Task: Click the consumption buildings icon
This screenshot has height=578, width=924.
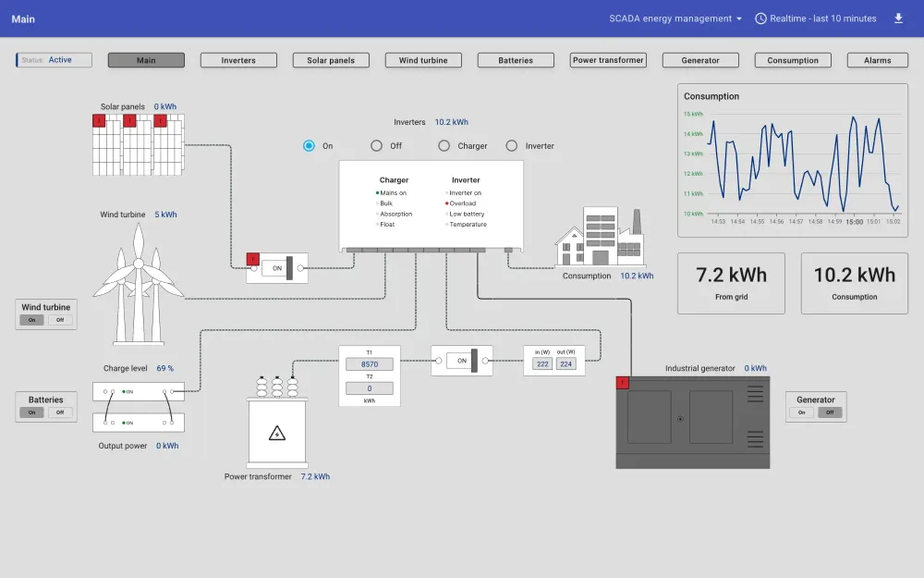Action: point(601,237)
